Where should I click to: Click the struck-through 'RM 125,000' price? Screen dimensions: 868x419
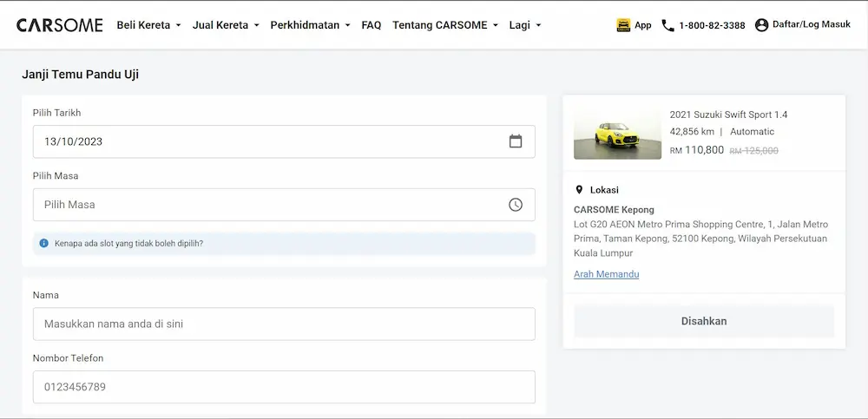[x=754, y=151]
